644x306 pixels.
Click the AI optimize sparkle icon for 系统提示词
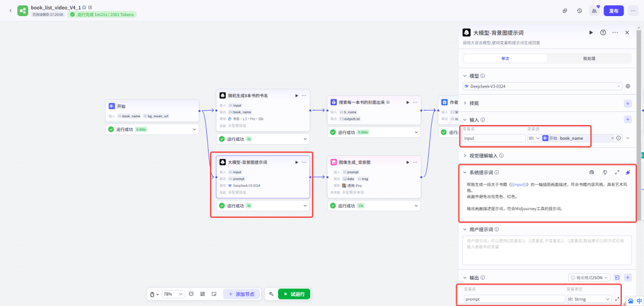tap(627, 172)
